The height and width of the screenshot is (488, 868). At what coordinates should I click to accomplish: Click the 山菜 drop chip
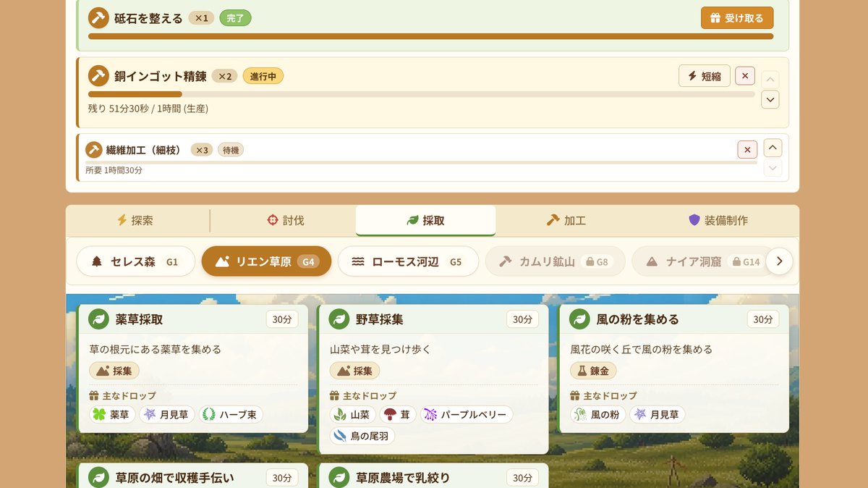tap(353, 415)
